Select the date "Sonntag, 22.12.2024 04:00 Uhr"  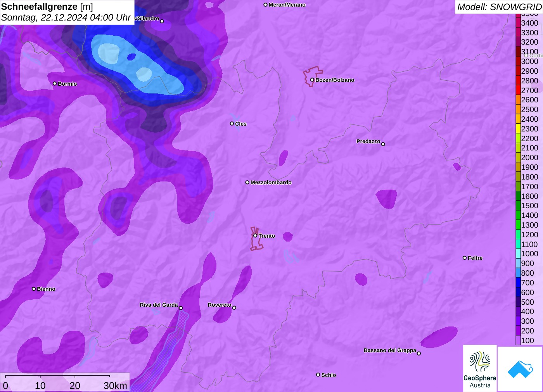pyautogui.click(x=66, y=17)
